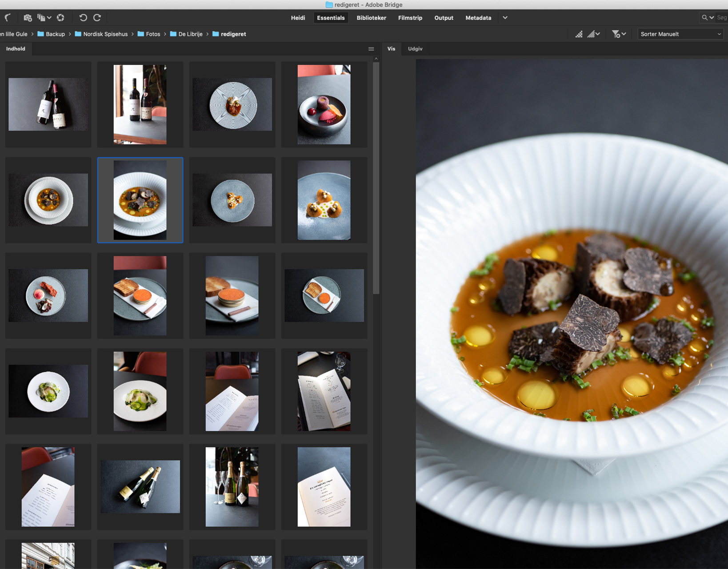Select menu booklet beside wine glass thumbnail
728x569 pixels.
tap(324, 391)
